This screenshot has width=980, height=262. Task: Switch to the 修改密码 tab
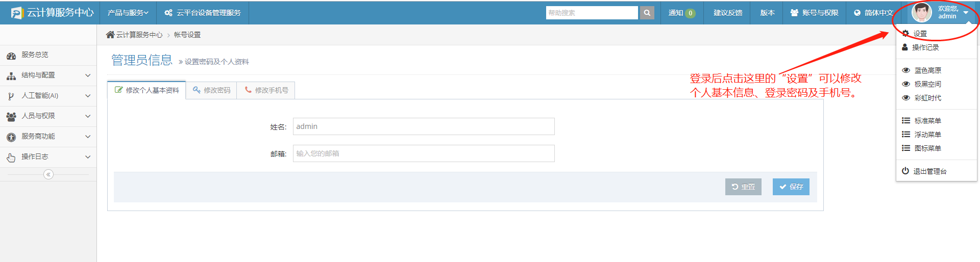pos(211,90)
